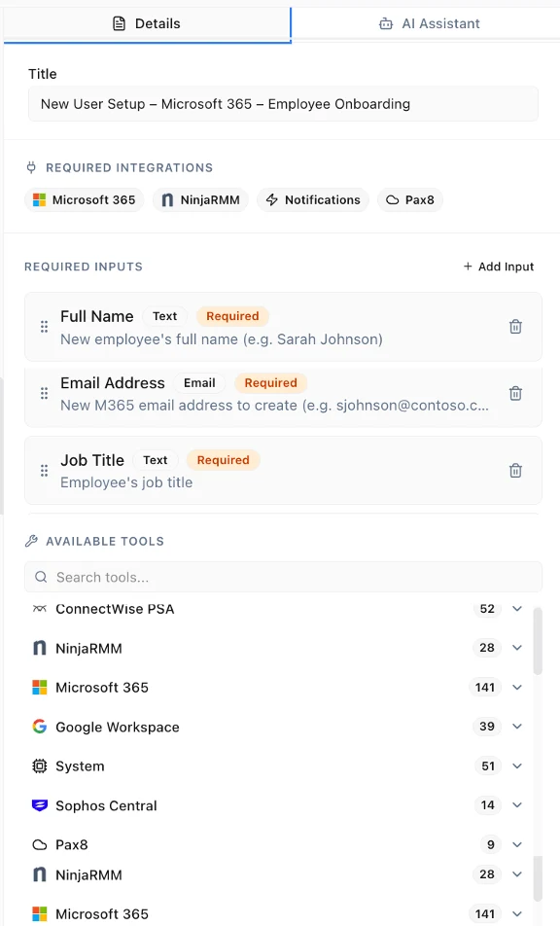Click the 14 count badge for Sophos Central
Image resolution: width=560 pixels, height=926 pixels.
(x=488, y=805)
